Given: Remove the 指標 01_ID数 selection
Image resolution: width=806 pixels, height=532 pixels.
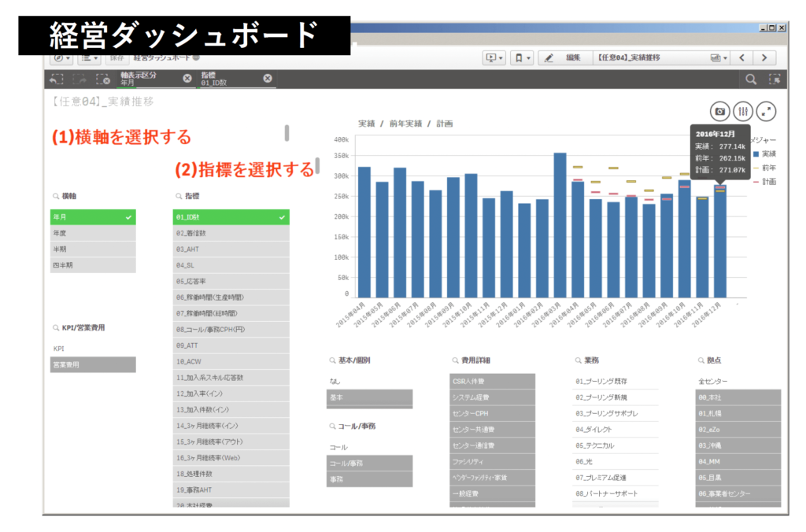Looking at the screenshot, I should (x=268, y=78).
